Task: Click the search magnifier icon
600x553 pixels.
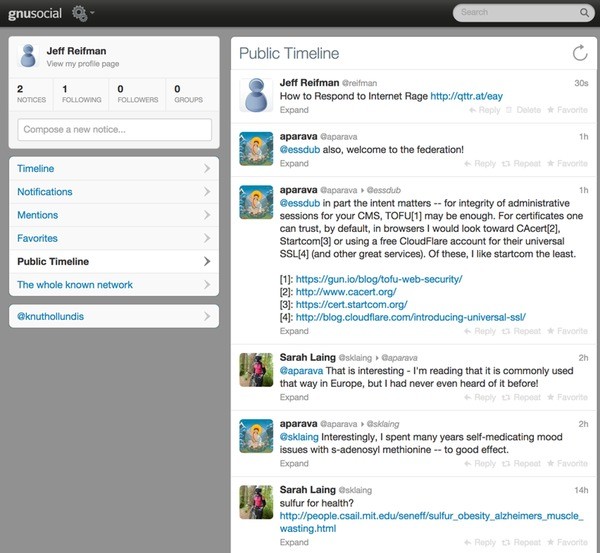Action: (x=584, y=13)
